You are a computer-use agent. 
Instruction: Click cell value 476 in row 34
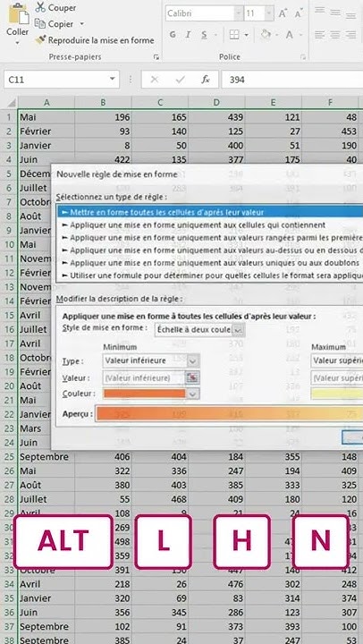point(216,583)
